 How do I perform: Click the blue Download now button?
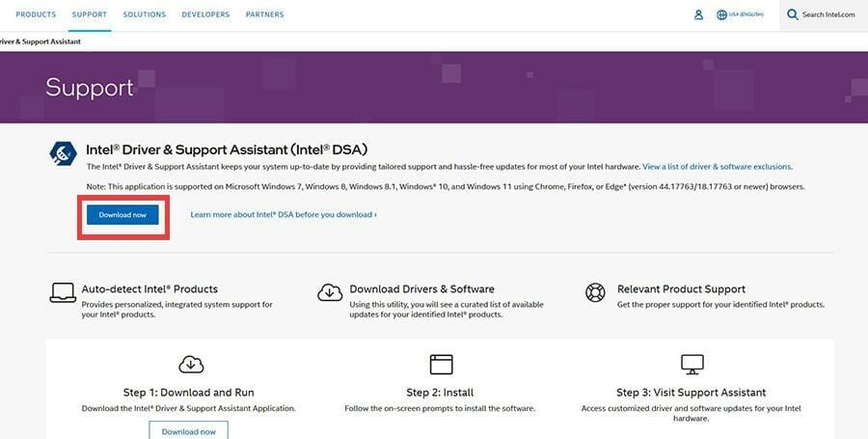122,215
